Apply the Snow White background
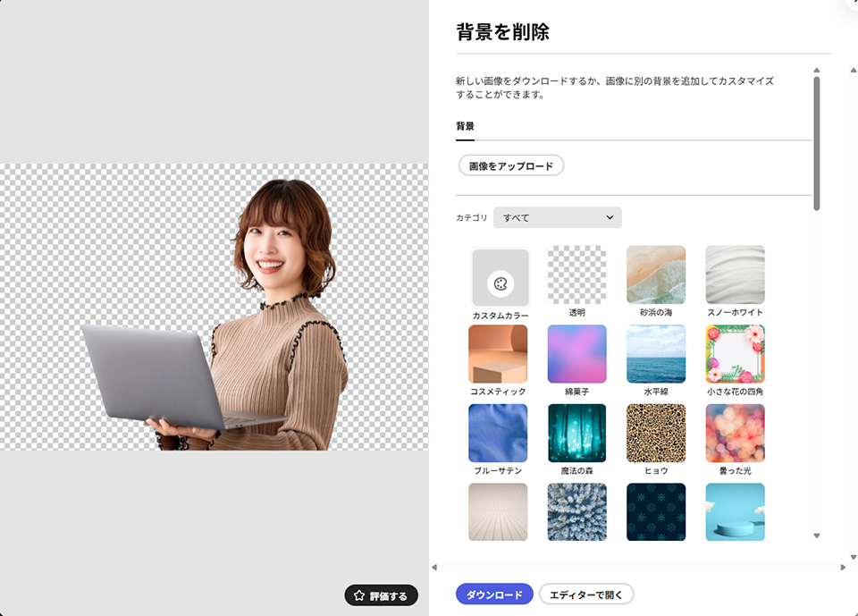This screenshot has width=858, height=616. (735, 275)
